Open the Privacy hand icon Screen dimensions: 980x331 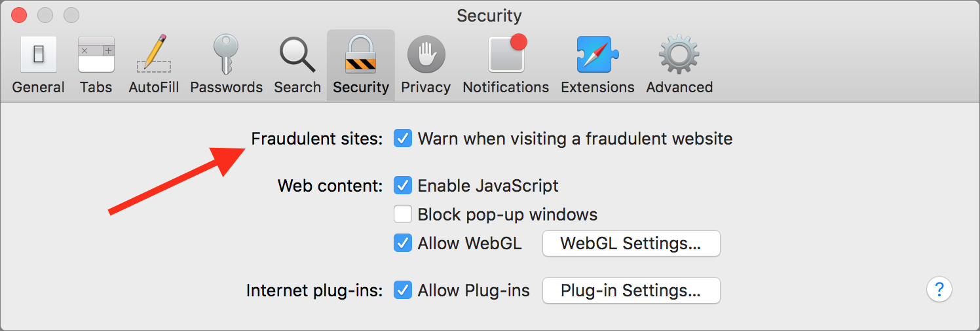[x=426, y=55]
